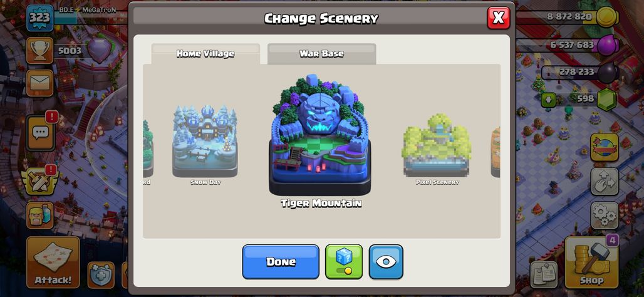Close the Change Scenery dialog
Image resolution: width=644 pixels, height=297 pixels.
[x=498, y=18]
